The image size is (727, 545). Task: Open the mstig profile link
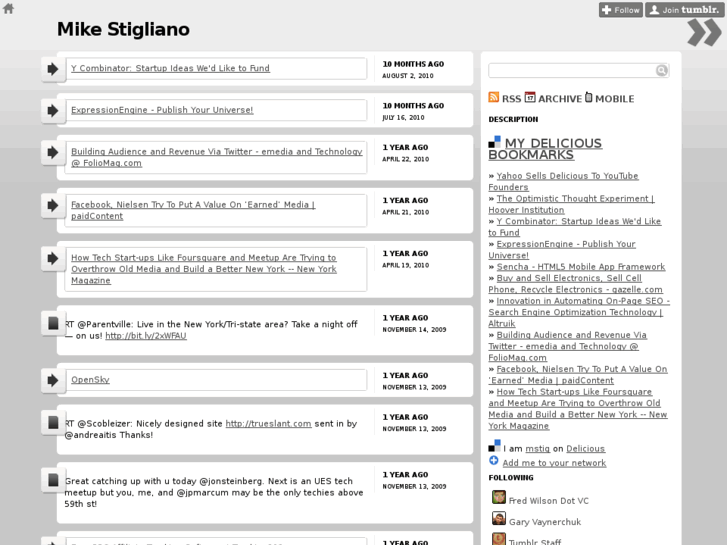[x=537, y=449]
